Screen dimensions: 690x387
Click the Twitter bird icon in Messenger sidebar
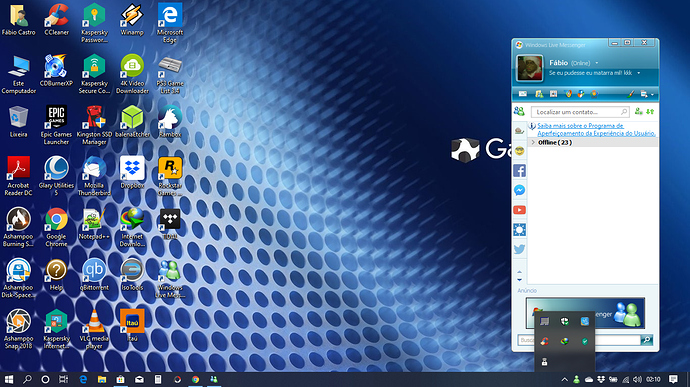pos(519,249)
